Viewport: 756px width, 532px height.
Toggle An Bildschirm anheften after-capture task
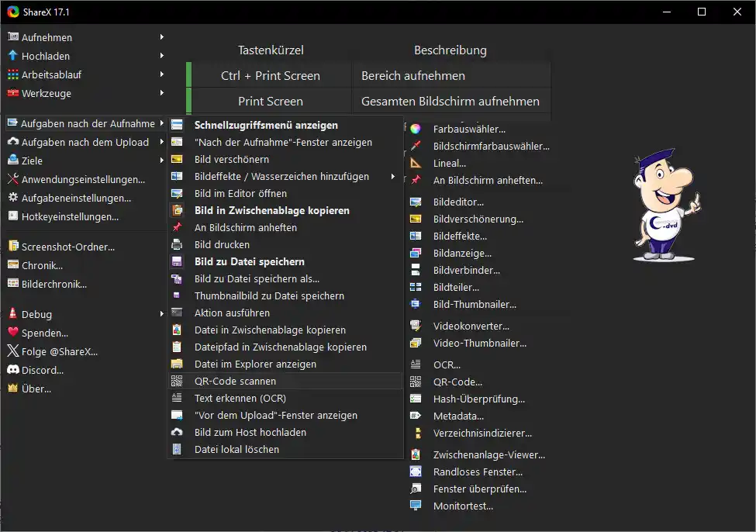pyautogui.click(x=285, y=228)
